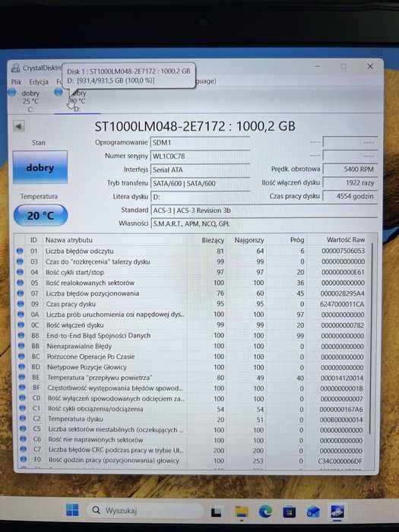Click the 5400 RPM rotation speed field
Screen dimensions: 399x532
[x=350, y=169]
